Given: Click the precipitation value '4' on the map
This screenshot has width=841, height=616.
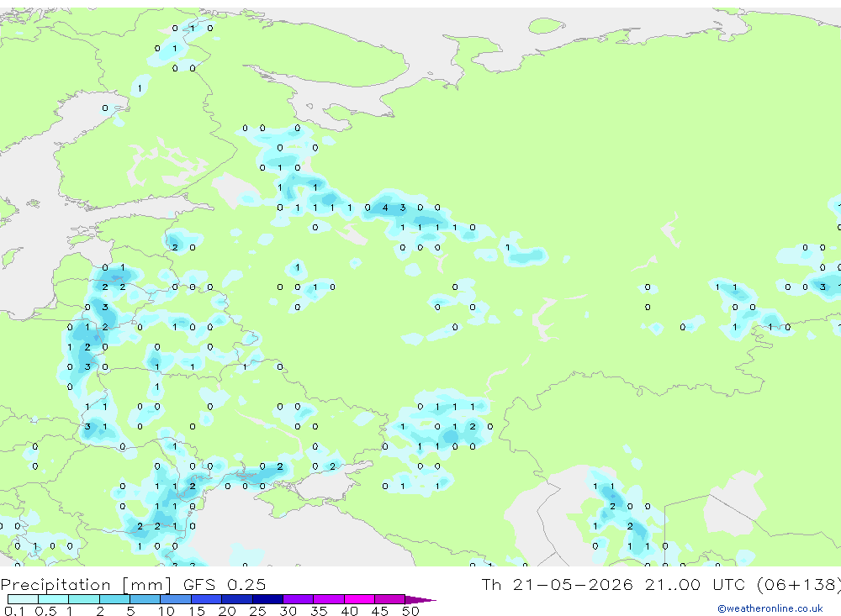Looking at the screenshot, I should point(385,208).
